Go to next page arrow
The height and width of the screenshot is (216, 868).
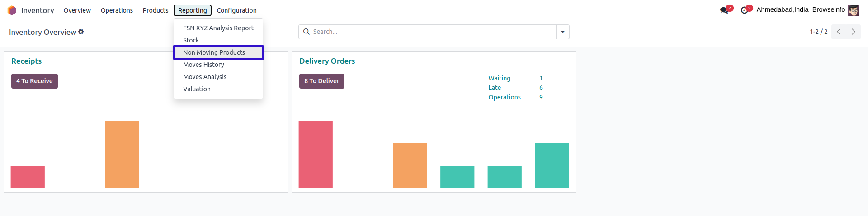[x=854, y=32]
